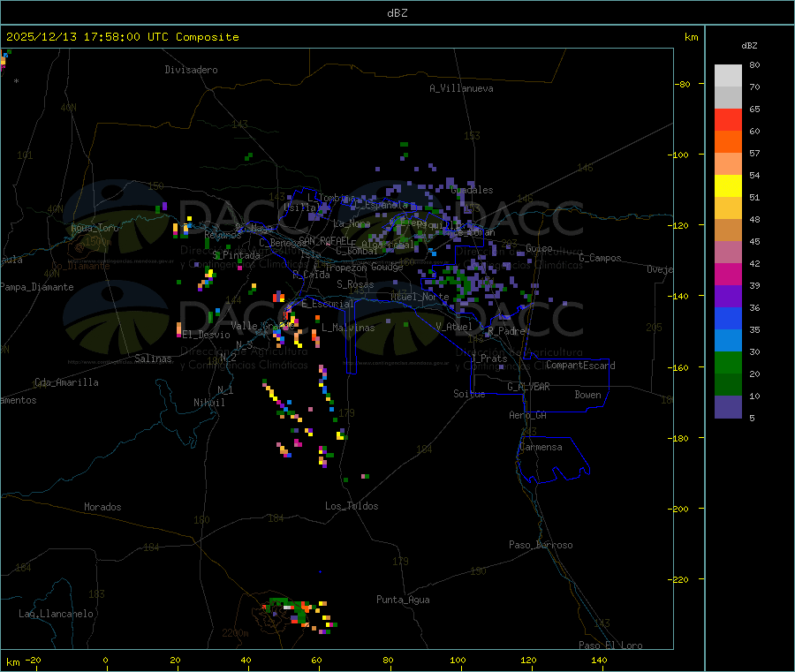795x672 pixels.
Task: Select the Punta_Agua location label
Action: [403, 600]
